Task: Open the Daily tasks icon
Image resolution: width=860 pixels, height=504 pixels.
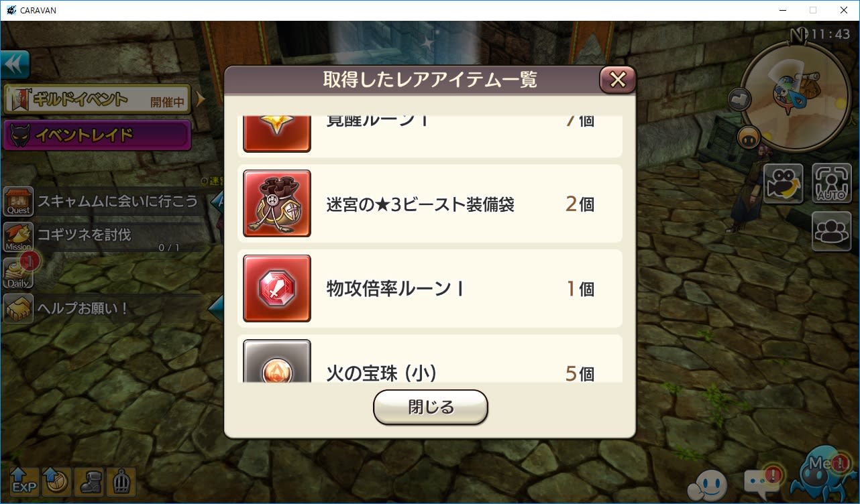Action: click(19, 273)
